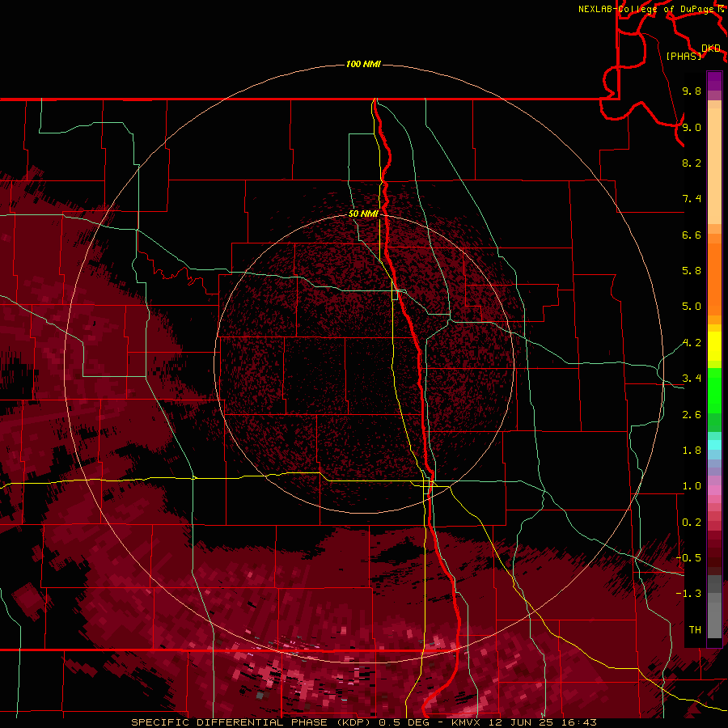Viewport: 728px width, 728px height.
Task: Select the 4.2 legend value
Action: point(692,343)
